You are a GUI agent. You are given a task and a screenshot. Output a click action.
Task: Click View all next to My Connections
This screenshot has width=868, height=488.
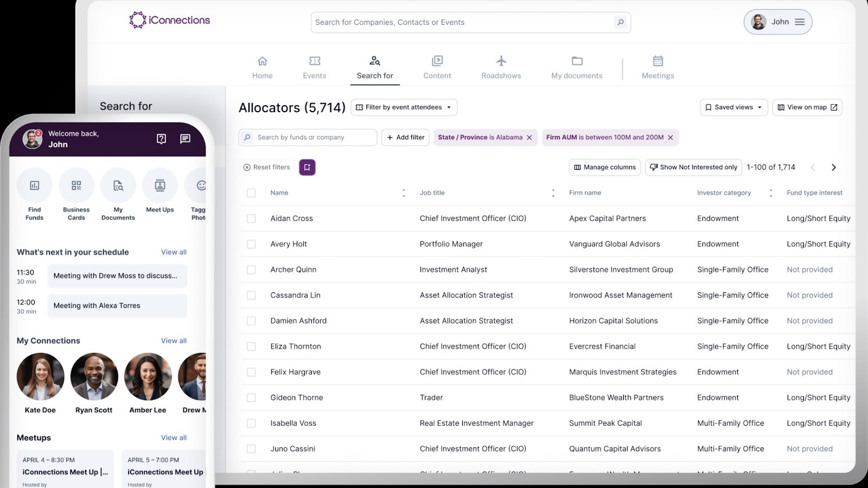click(x=174, y=341)
